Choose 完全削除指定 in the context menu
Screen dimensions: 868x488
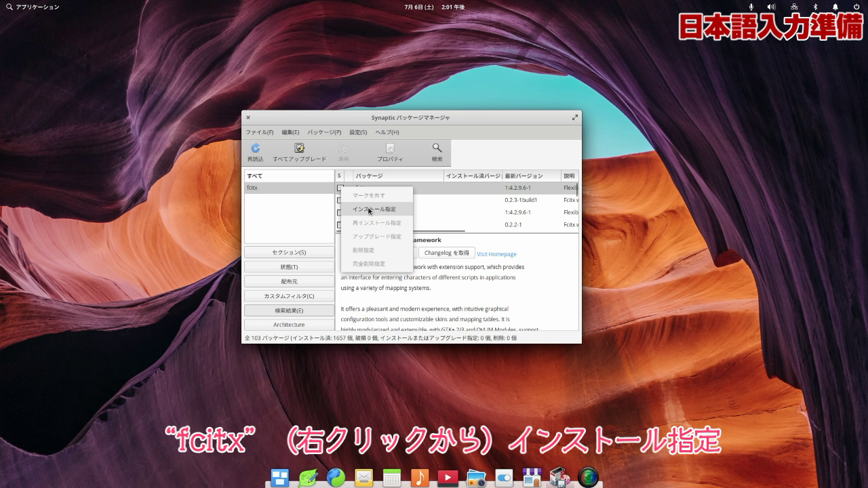coord(377,264)
